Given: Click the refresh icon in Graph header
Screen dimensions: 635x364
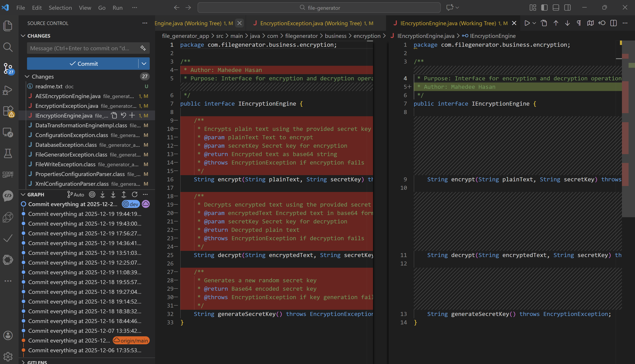Looking at the screenshot, I should tap(134, 194).
